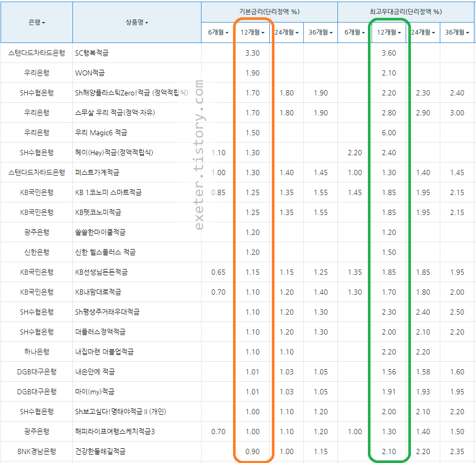Select KB선생님든든적금 product name
The image size is (476, 463).
[101, 272]
